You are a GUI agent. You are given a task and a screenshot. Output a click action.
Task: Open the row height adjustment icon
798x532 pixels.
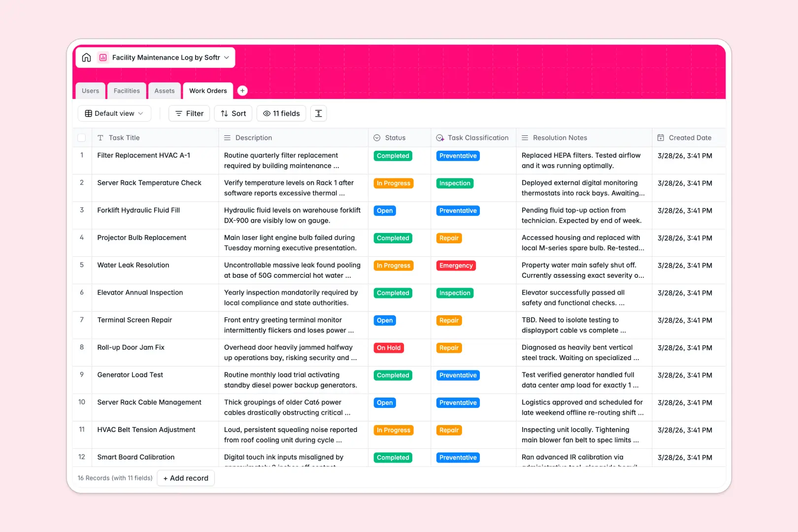[318, 113]
